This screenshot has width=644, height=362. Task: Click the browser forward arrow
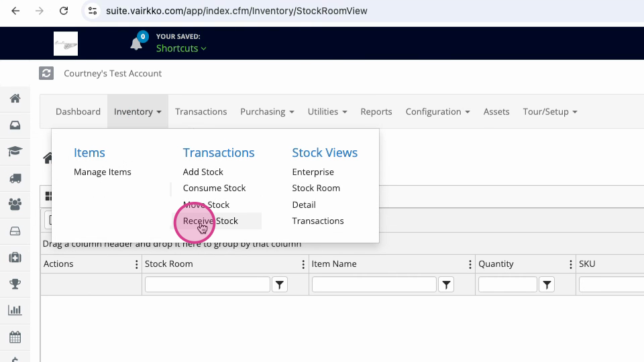(x=40, y=11)
